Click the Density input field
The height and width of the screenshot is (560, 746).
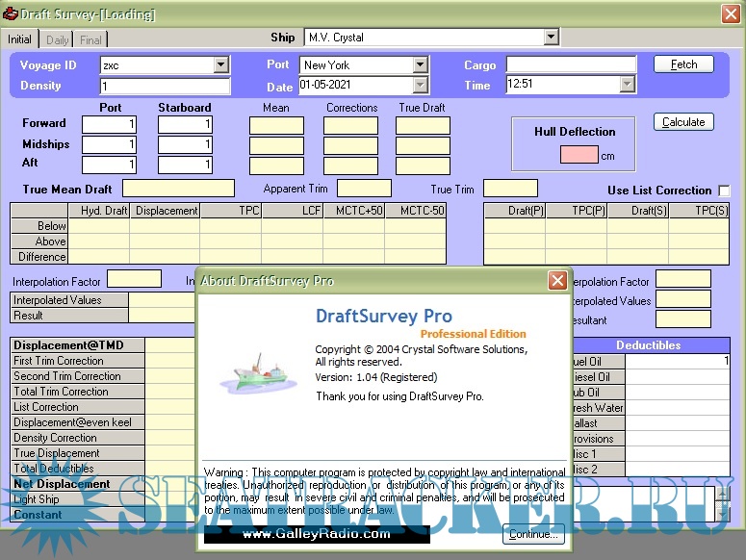(x=165, y=87)
